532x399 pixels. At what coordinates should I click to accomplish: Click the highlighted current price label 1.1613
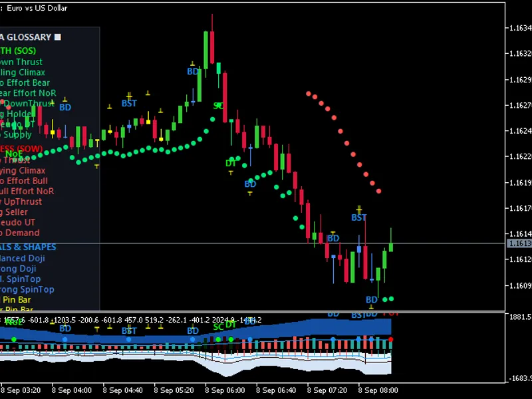tap(519, 243)
